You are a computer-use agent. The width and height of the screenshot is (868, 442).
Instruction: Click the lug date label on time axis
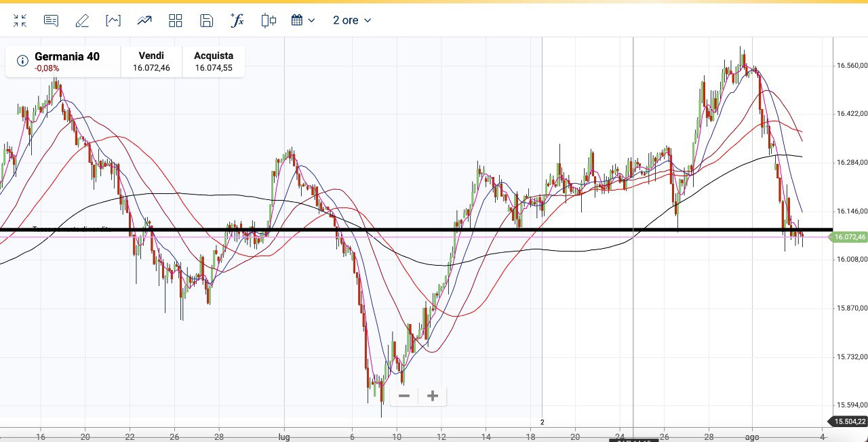click(x=284, y=437)
